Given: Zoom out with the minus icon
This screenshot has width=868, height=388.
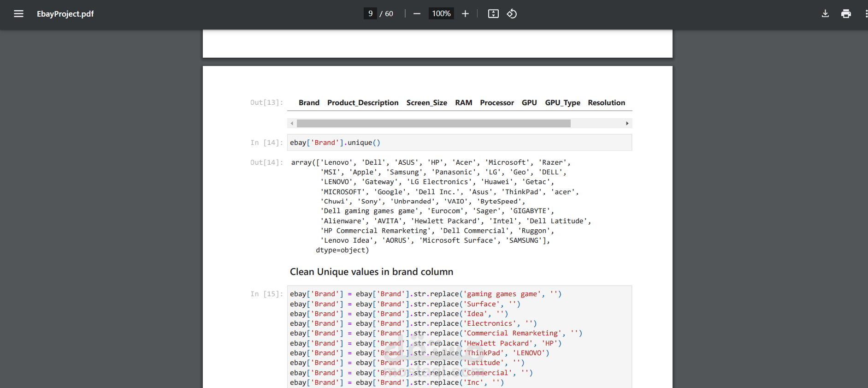Looking at the screenshot, I should point(417,14).
